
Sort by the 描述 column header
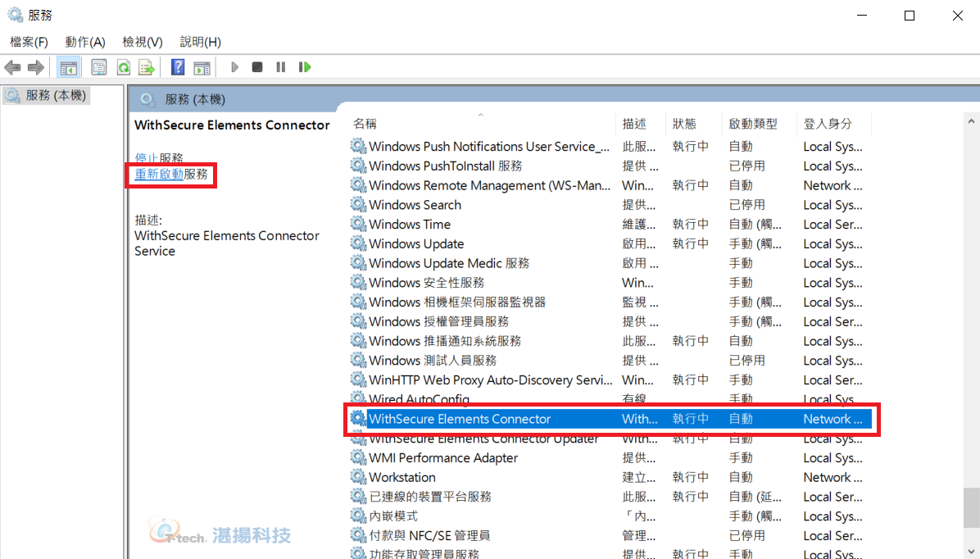tap(634, 124)
